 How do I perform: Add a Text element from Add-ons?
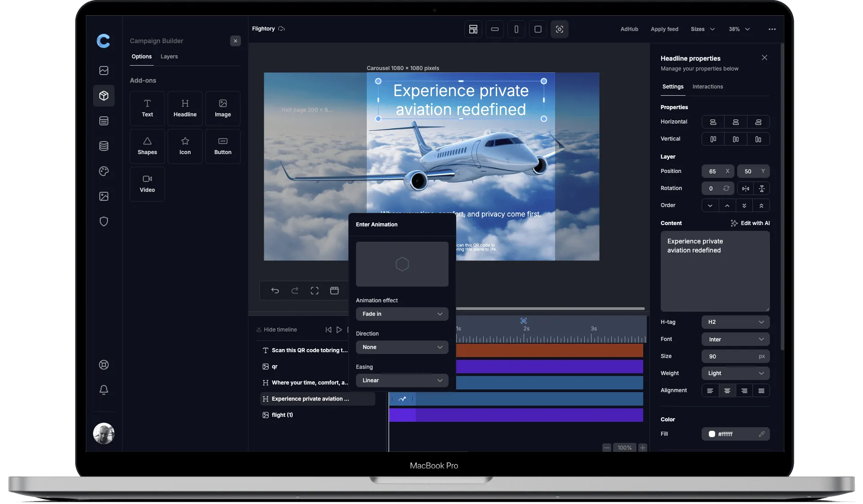tap(147, 108)
